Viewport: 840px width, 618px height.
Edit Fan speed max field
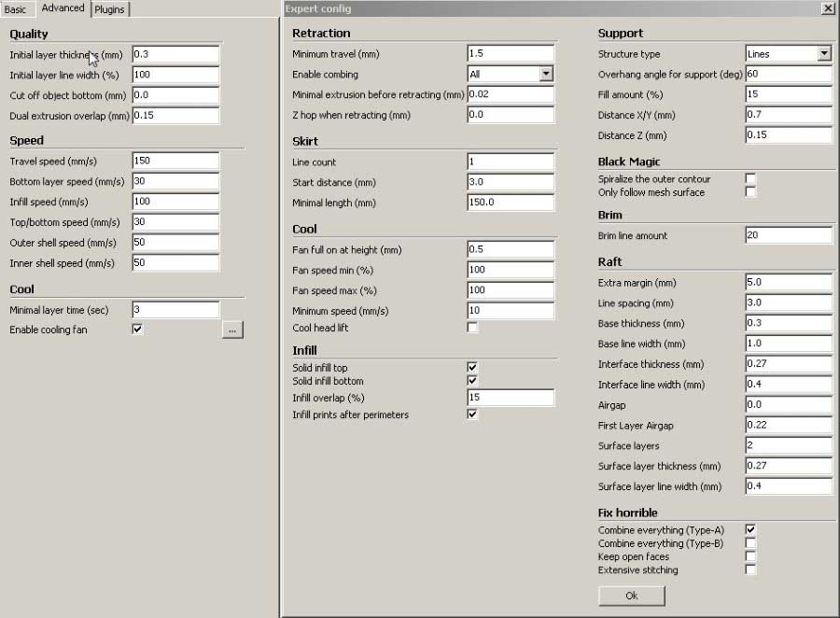[x=511, y=290]
